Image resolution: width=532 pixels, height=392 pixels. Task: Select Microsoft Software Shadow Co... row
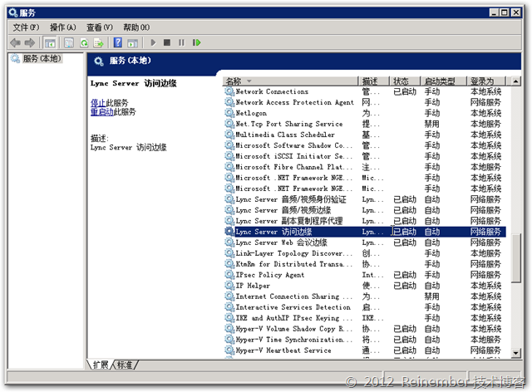[x=365, y=145]
